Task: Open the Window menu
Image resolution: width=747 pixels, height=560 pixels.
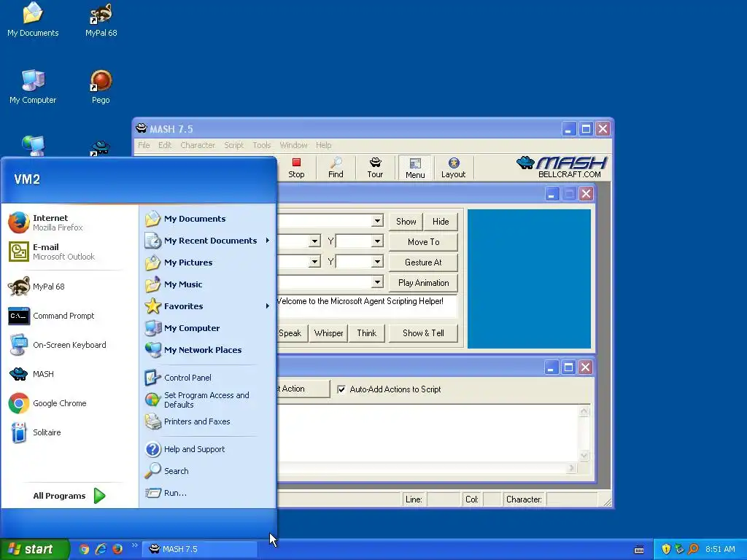Action: tap(293, 145)
